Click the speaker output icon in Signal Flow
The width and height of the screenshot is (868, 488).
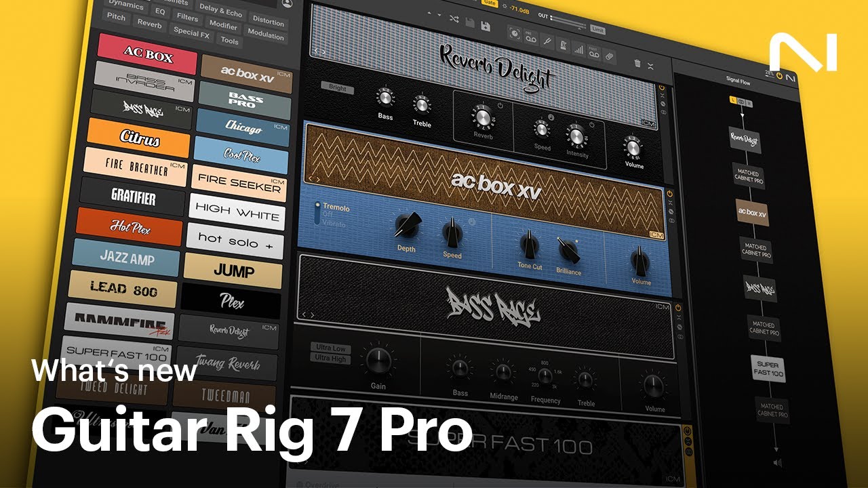click(777, 464)
